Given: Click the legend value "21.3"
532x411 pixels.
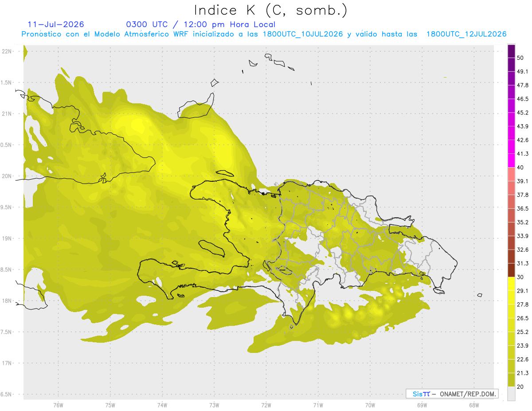Looking at the screenshot, I should pos(523,373).
